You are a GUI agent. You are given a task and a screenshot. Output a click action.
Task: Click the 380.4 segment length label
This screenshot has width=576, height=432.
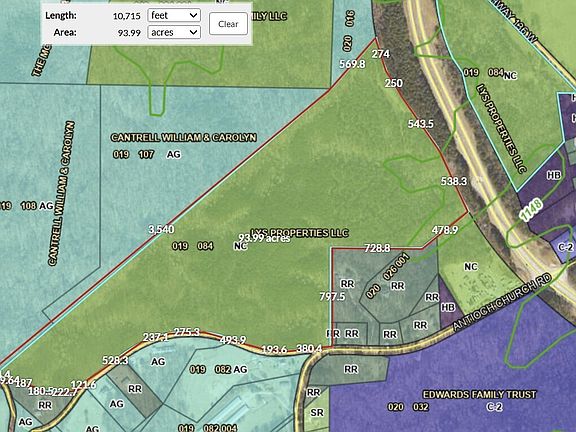click(x=309, y=348)
